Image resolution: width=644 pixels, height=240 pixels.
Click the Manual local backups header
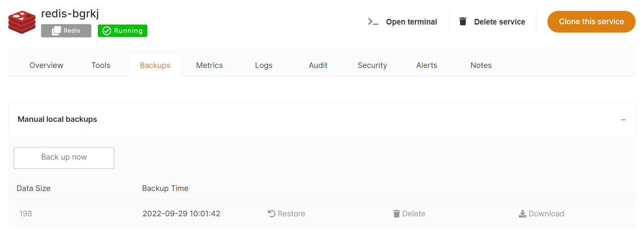tap(58, 119)
